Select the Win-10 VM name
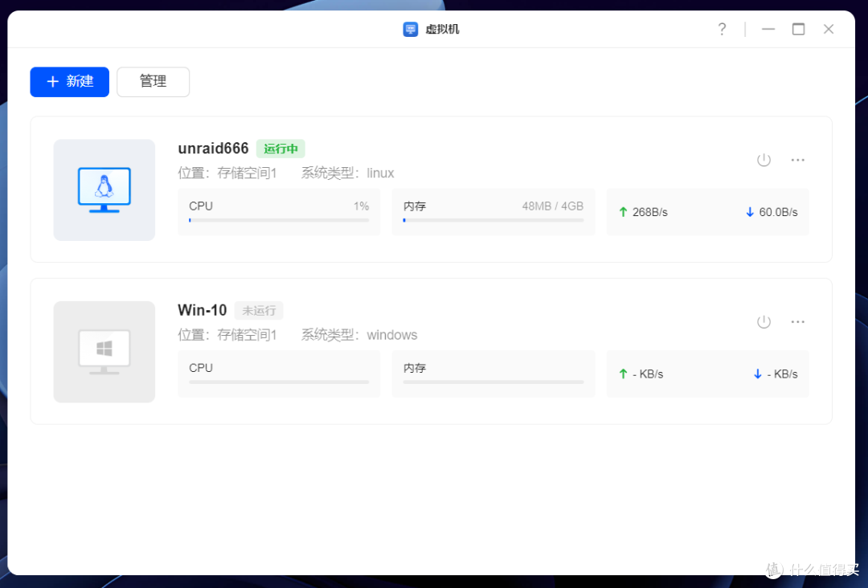Screen dimensions: 868x588 tap(202, 310)
